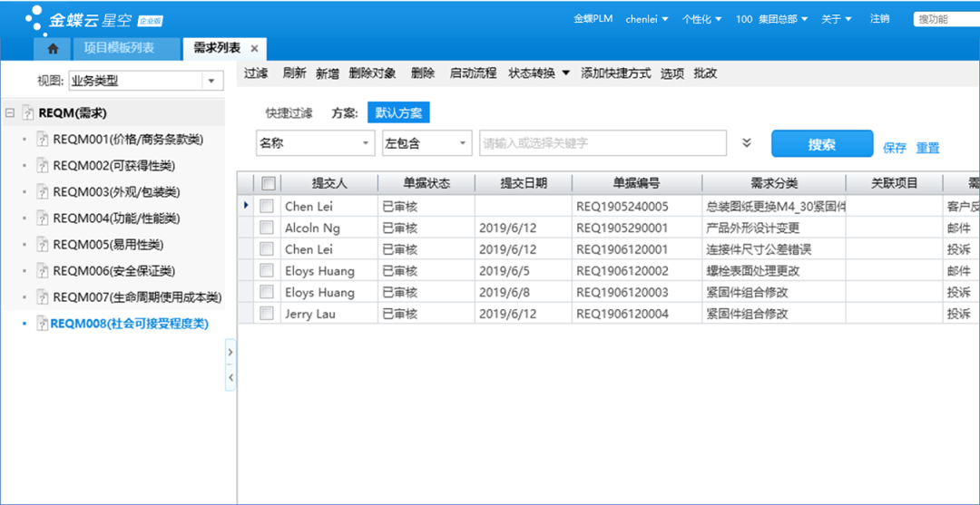Click the home icon tab
The image size is (980, 505).
[53, 48]
